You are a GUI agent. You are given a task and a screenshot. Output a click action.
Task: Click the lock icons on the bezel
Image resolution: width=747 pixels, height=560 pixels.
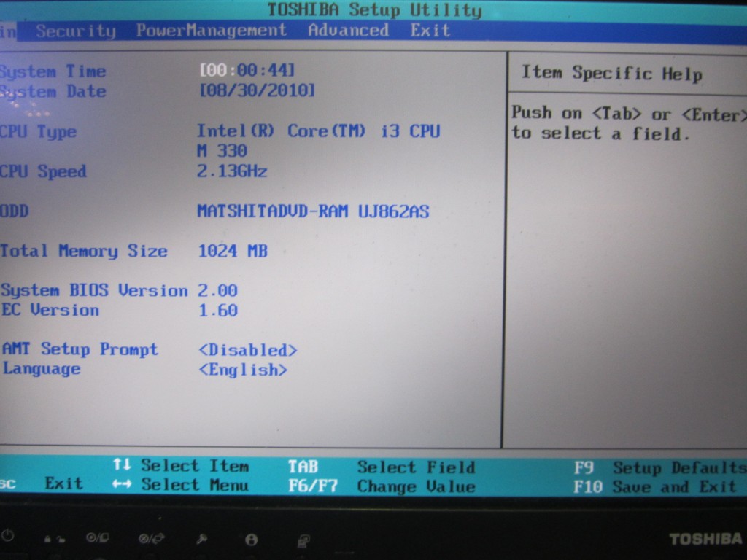tap(55, 539)
